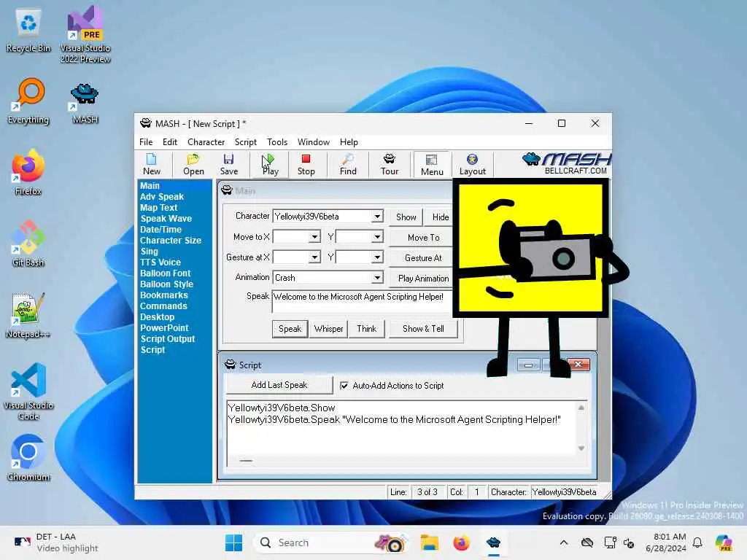Open the Gesture at Y dropdown
Image resolution: width=747 pixels, height=560 pixels.
click(x=377, y=257)
